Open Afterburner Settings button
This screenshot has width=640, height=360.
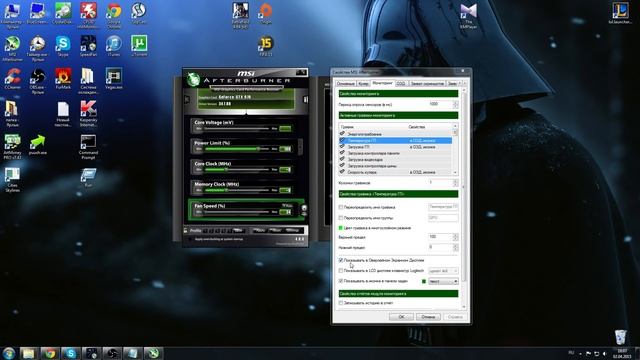(x=293, y=231)
